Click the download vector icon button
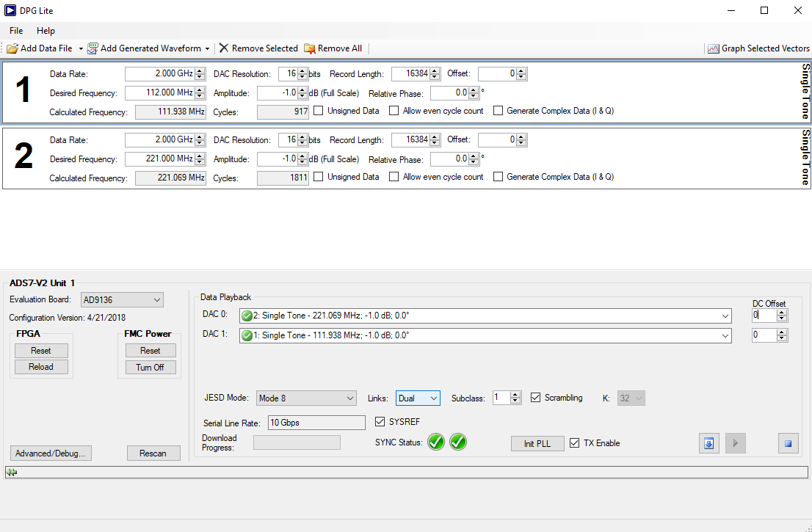812x532 pixels. coord(708,443)
